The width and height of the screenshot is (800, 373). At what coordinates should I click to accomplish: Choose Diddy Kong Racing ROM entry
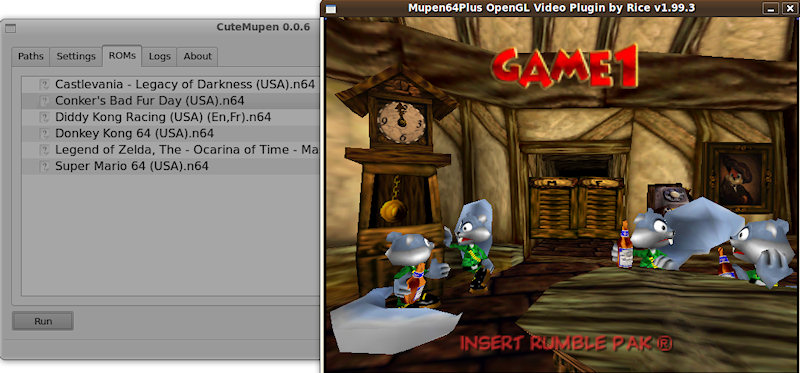point(171,117)
